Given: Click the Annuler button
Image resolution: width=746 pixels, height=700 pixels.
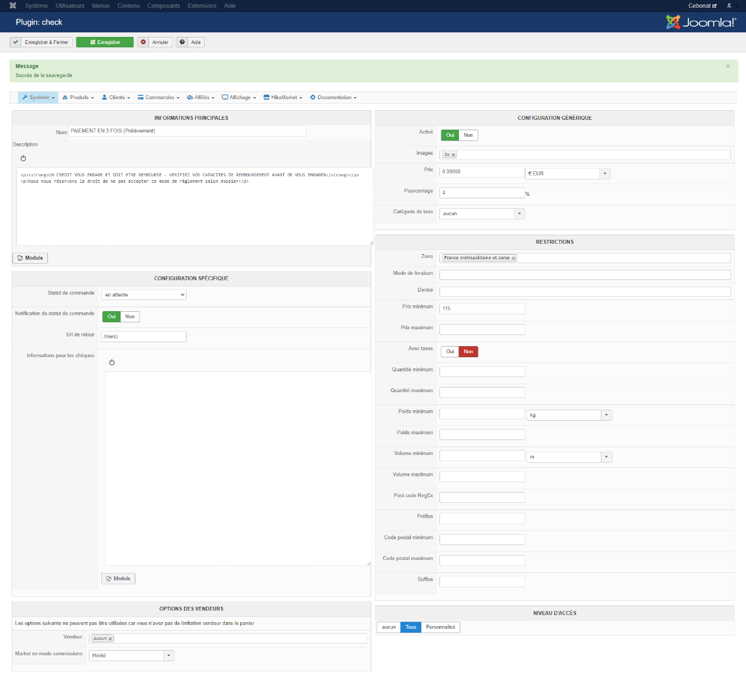Looking at the screenshot, I should pos(155,42).
